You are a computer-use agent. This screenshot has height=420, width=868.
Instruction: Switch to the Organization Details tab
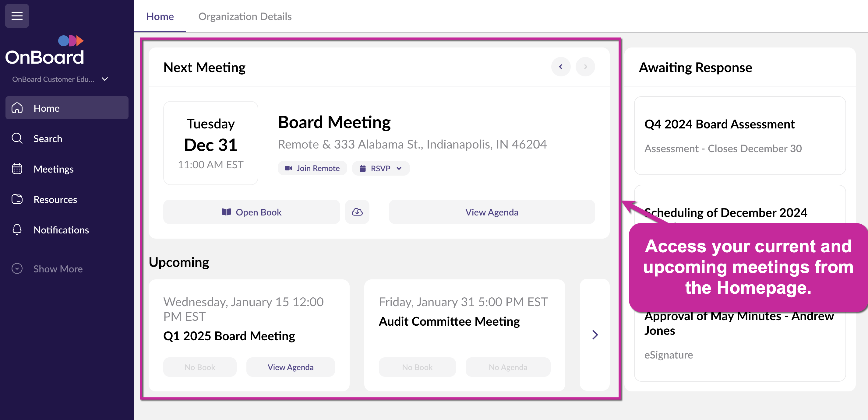click(x=245, y=16)
